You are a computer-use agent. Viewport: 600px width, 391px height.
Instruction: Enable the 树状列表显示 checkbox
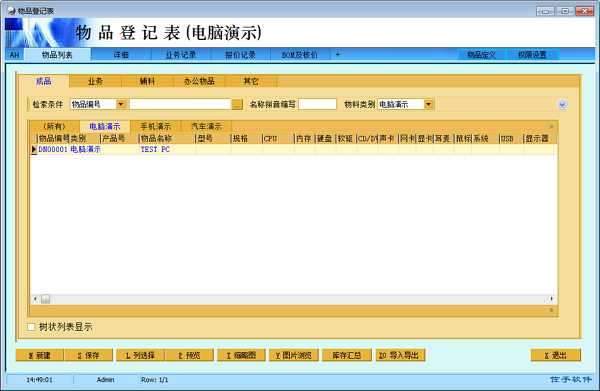31,327
